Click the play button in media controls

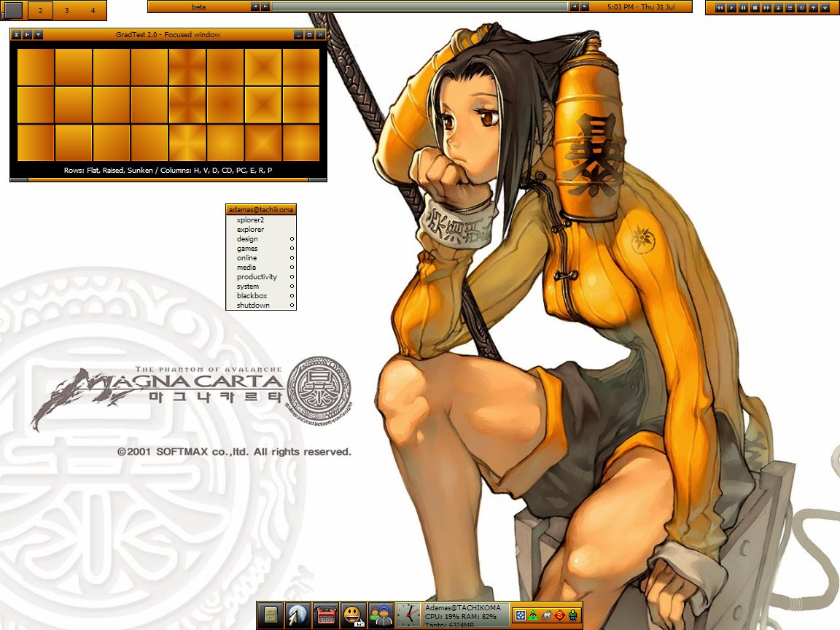[x=732, y=7]
